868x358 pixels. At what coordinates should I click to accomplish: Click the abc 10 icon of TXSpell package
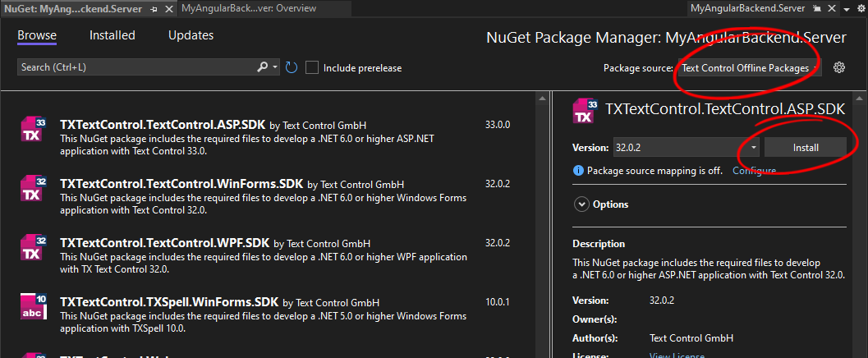click(x=33, y=306)
